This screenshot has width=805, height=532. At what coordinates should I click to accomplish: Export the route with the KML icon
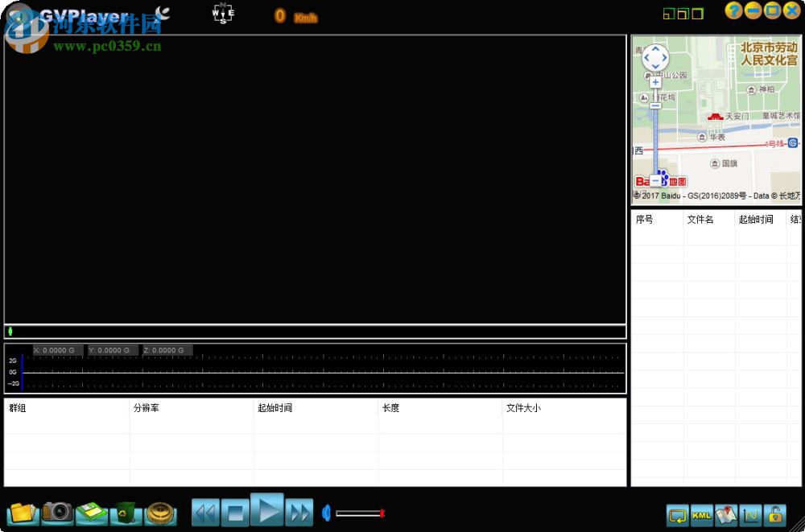701,515
